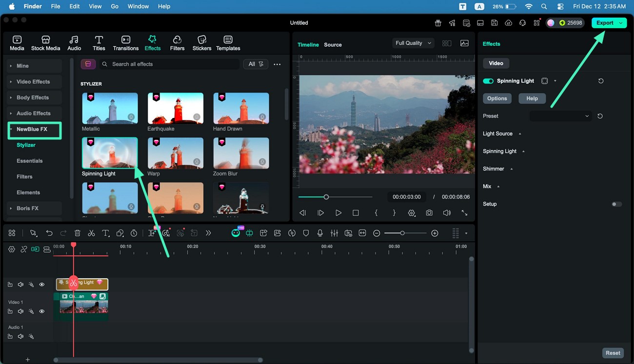
Task: Open the voiceover recording microphone tool
Action: [x=320, y=233]
